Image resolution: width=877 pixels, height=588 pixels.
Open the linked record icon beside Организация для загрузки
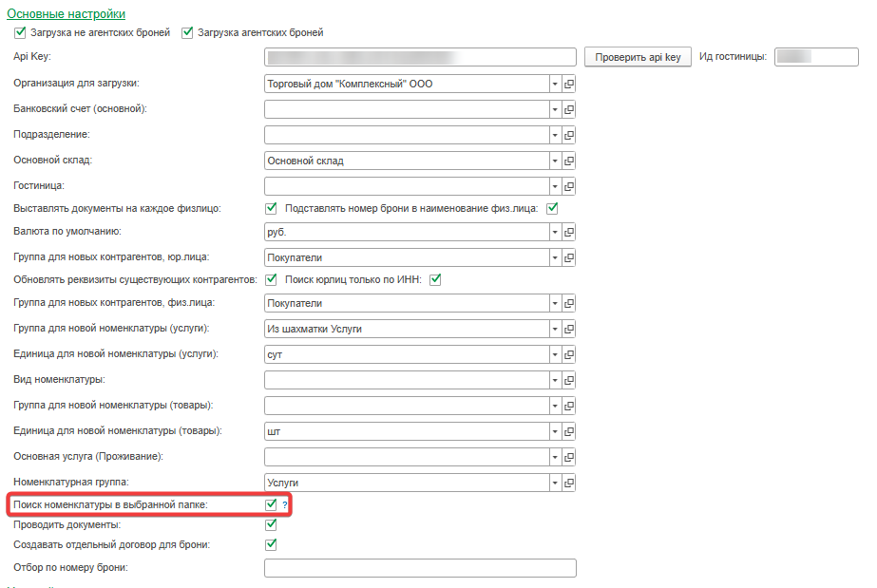(x=570, y=84)
